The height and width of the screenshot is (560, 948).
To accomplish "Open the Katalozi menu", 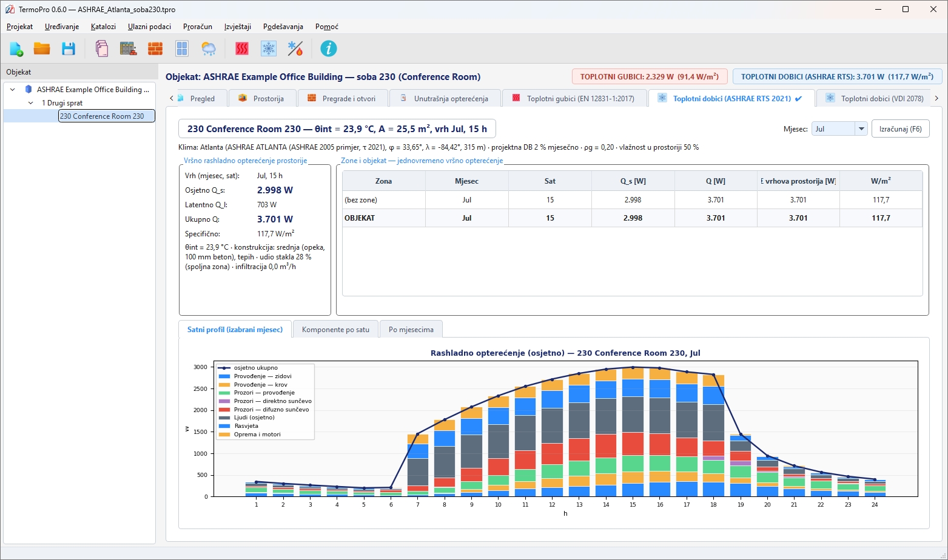I will [103, 27].
